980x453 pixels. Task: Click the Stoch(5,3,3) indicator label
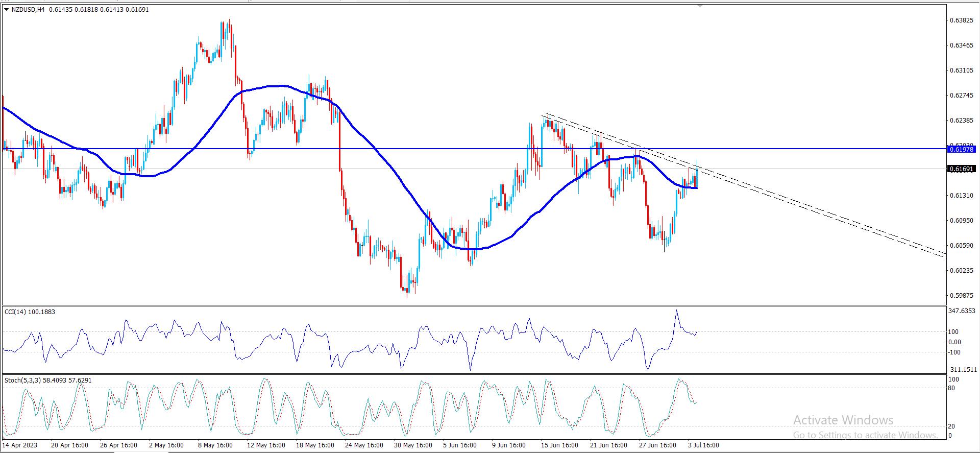48,380
